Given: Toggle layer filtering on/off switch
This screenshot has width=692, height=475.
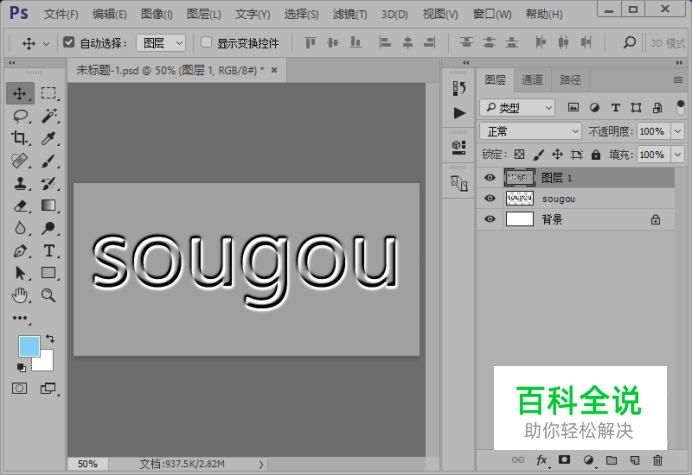Looking at the screenshot, I should pyautogui.click(x=680, y=106).
